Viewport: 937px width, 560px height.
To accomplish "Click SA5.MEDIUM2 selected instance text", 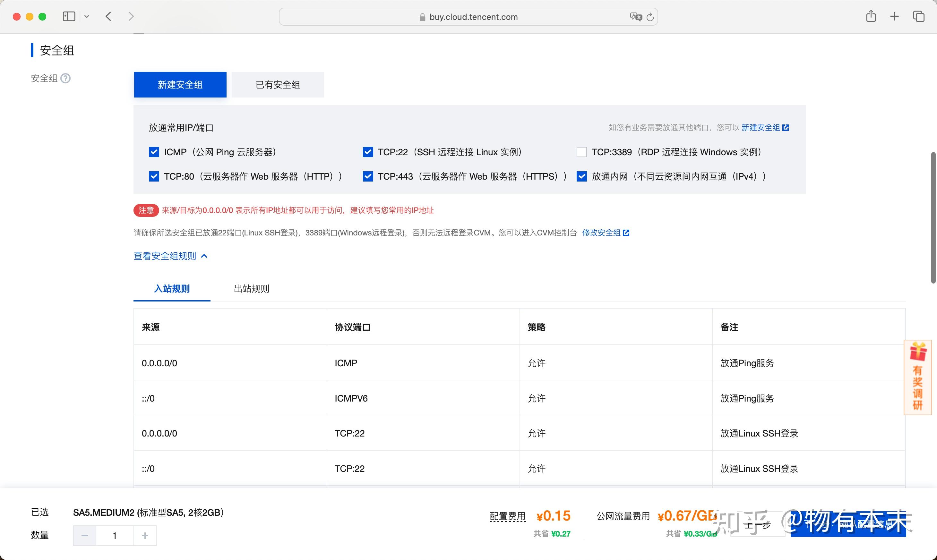I will (x=149, y=513).
